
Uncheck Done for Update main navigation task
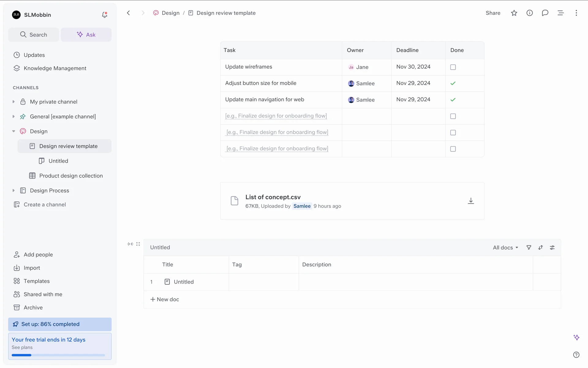453,100
